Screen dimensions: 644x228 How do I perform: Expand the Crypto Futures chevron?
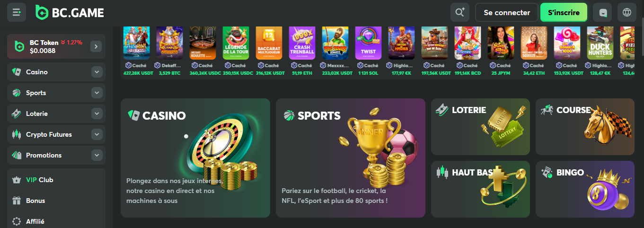click(x=97, y=134)
